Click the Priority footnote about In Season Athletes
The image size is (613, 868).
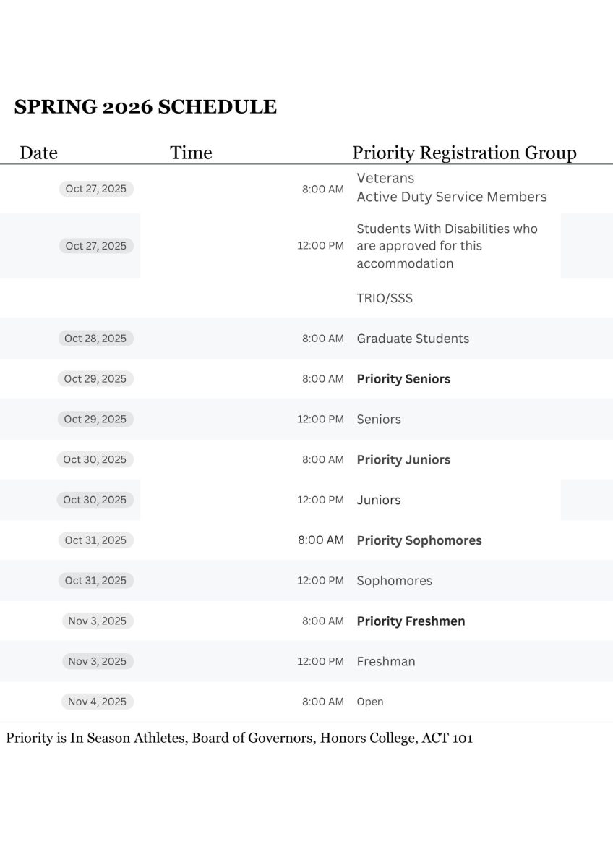pyautogui.click(x=239, y=739)
